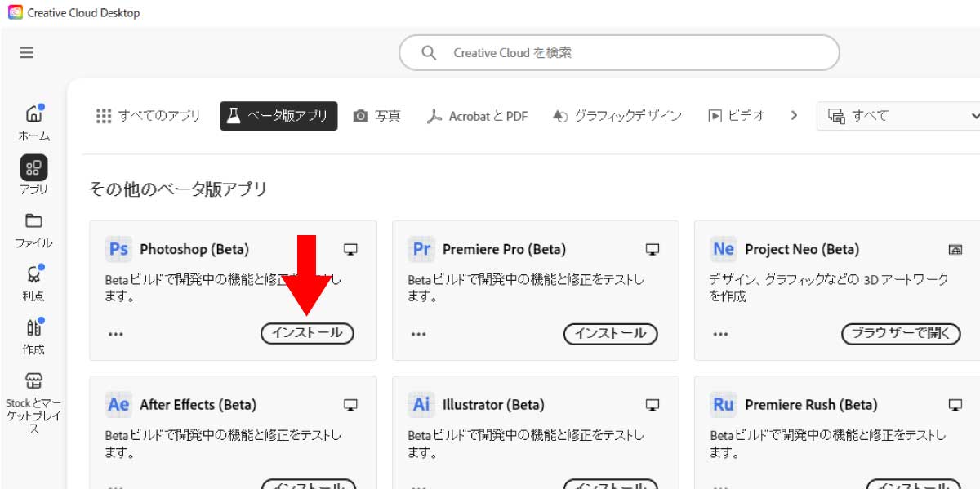
Task: Expand more category tabs with chevron
Action: 794,116
